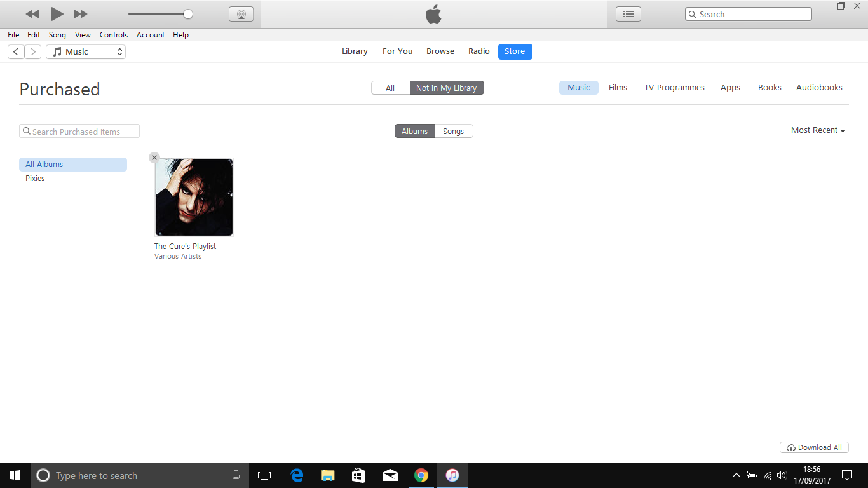Open the Song menu
The width and height of the screenshot is (868, 488).
pyautogui.click(x=57, y=35)
